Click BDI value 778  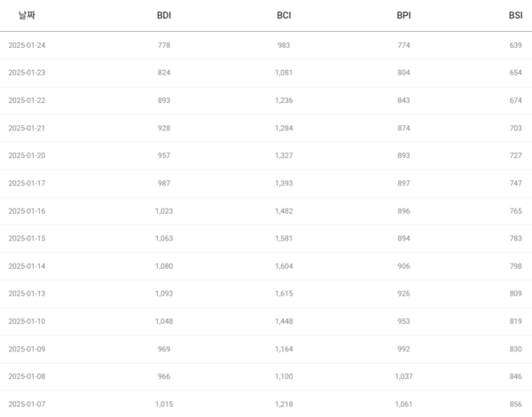164,45
